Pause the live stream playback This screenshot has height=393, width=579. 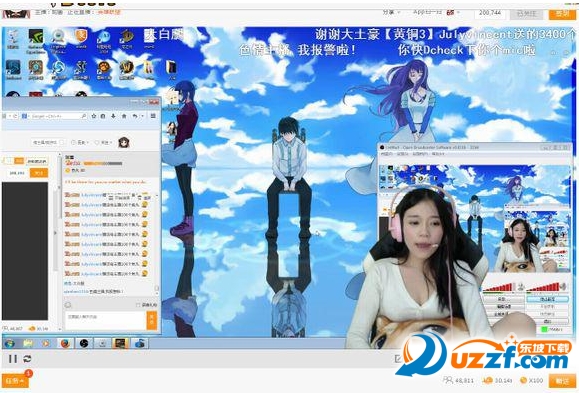pyautogui.click(x=13, y=359)
